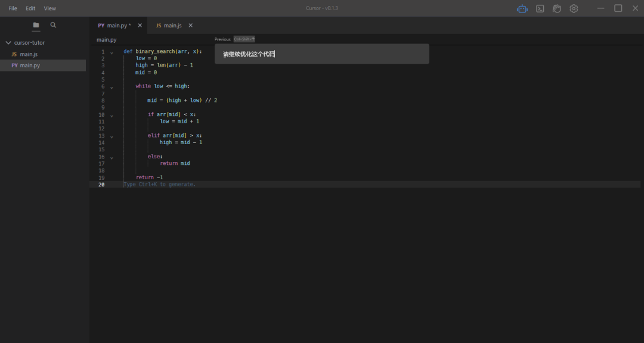
Task: Click PY icon beside main.py in sidebar
Action: pos(14,66)
